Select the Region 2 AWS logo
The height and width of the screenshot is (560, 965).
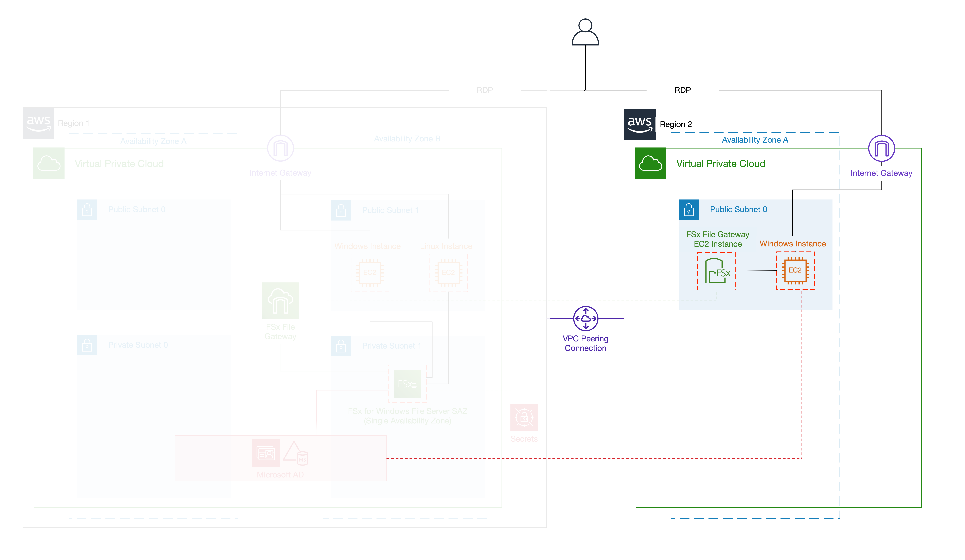(x=639, y=124)
